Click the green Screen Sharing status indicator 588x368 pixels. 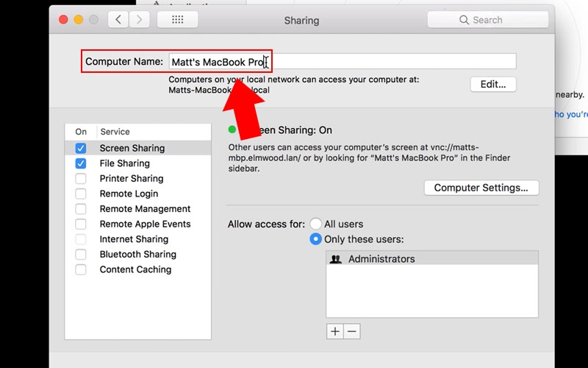tap(232, 130)
